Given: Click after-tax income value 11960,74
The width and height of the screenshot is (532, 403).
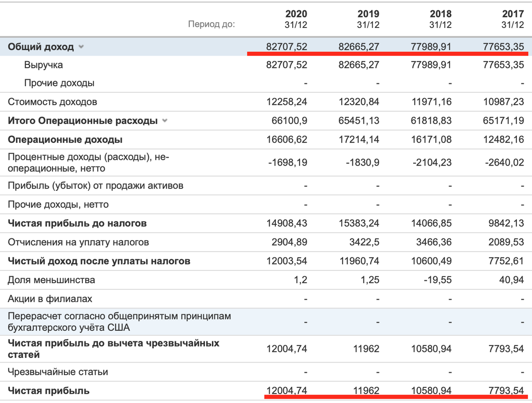Looking at the screenshot, I should pos(359,261).
